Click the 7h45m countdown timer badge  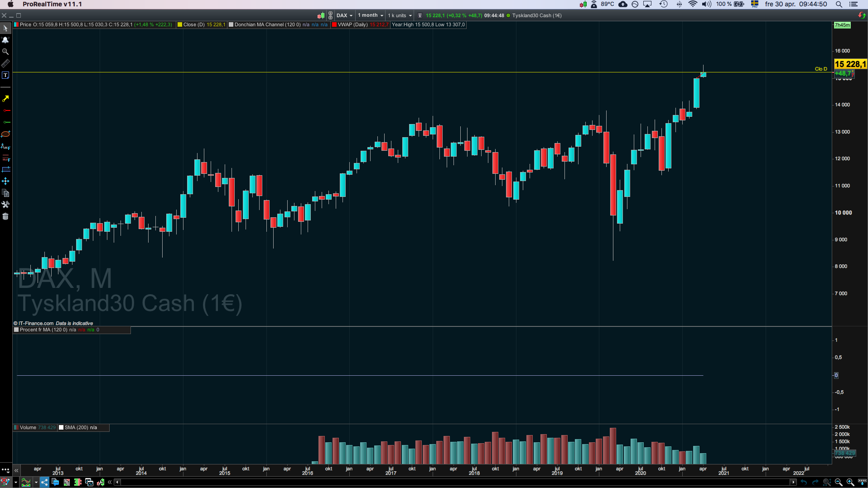pos(842,25)
